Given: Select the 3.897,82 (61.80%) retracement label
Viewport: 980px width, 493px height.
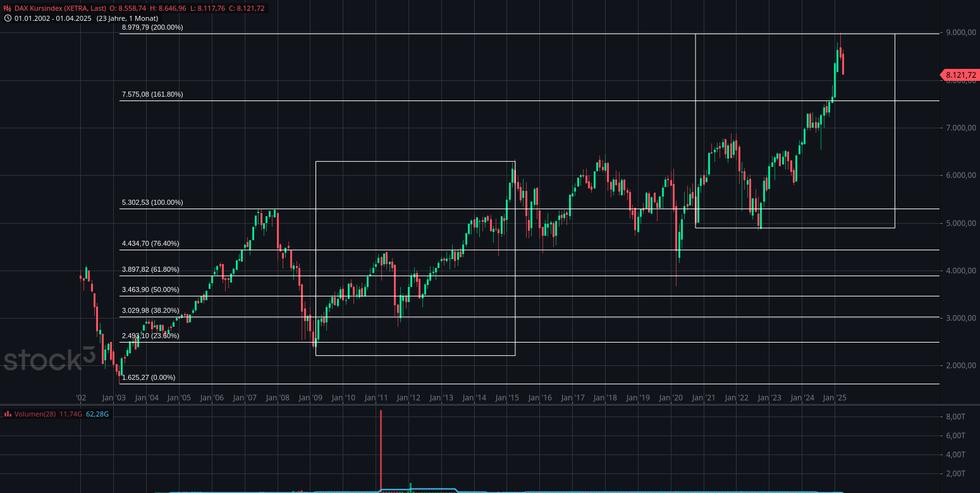Looking at the screenshot, I should click(x=150, y=270).
